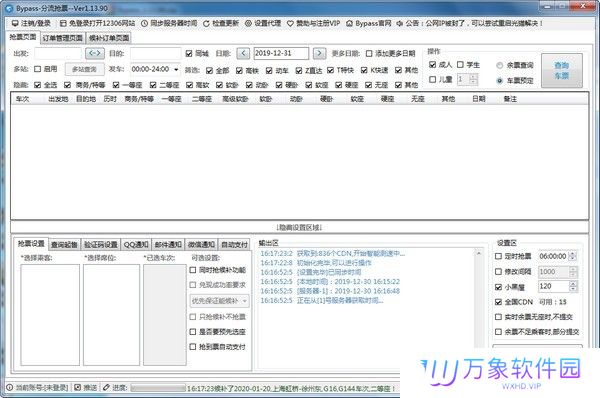Click the 出发 station input field
The width and height of the screenshot is (600, 398).
(58, 54)
